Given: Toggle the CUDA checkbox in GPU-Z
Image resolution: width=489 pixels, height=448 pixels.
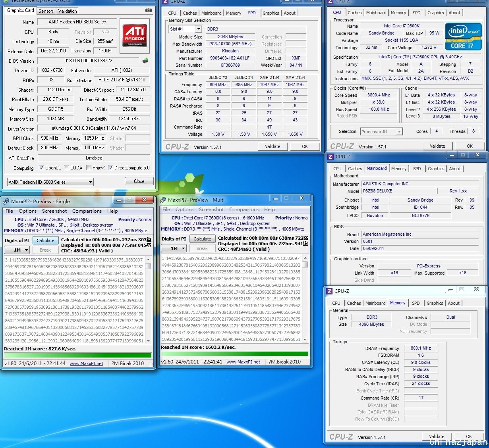Looking at the screenshot, I should pos(66,168).
